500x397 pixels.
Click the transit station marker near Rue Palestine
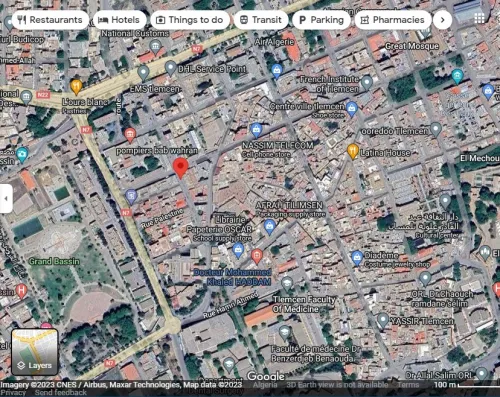131,196
